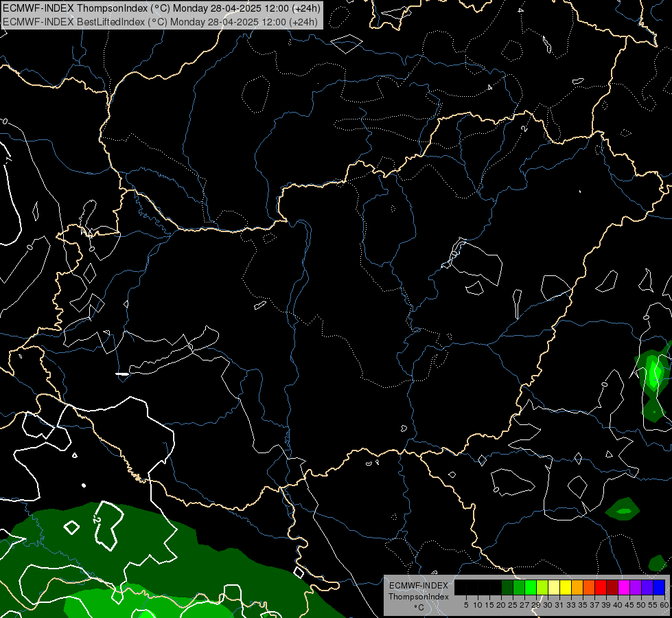Select the dark orange 35–37 legend swatch
The width and height of the screenshot is (672, 618).
(x=589, y=587)
